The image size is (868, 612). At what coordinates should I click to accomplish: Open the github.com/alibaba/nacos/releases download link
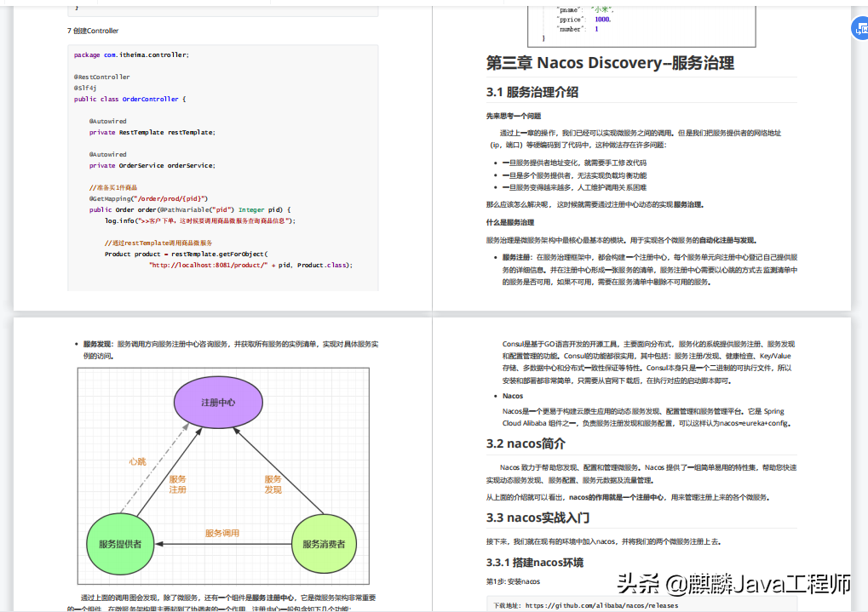(x=601, y=605)
